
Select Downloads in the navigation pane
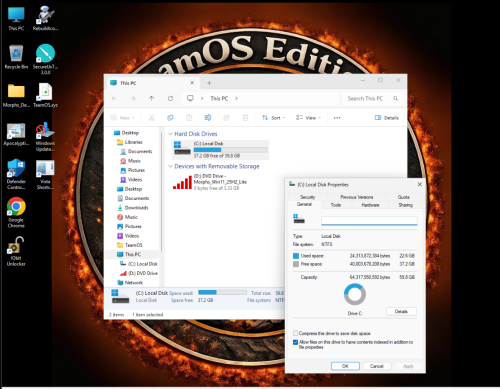(136, 208)
